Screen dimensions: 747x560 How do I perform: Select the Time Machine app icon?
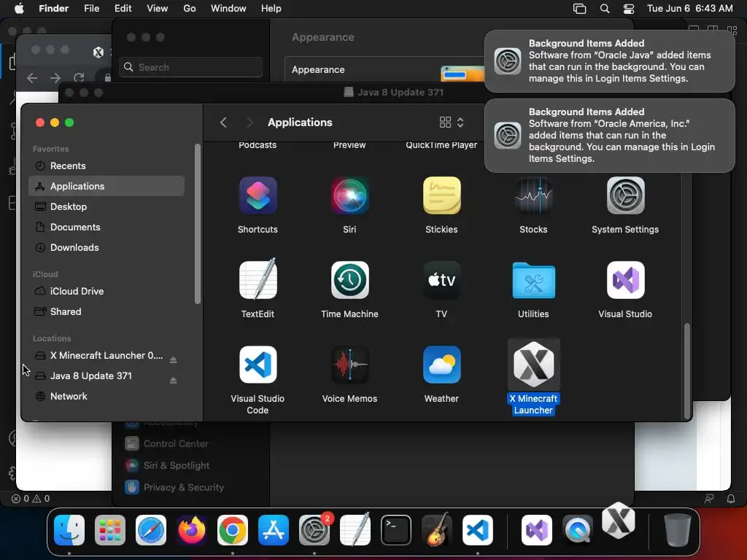349,280
